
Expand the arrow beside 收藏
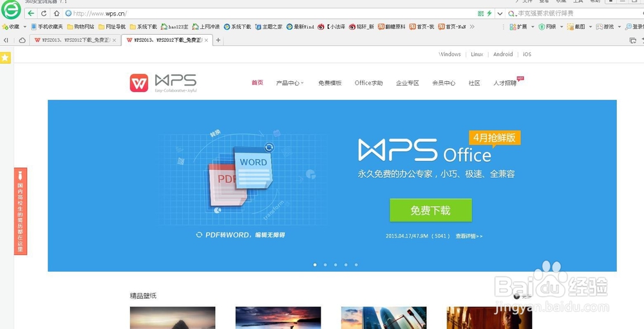pyautogui.click(x=24, y=26)
